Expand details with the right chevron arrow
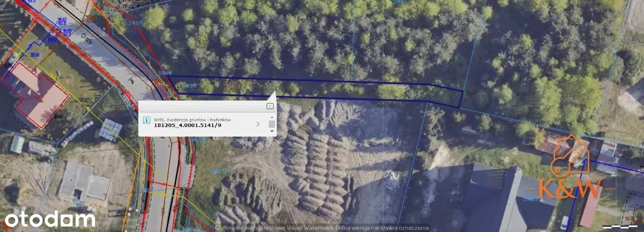The width and height of the screenshot is (644, 232). 258,124
